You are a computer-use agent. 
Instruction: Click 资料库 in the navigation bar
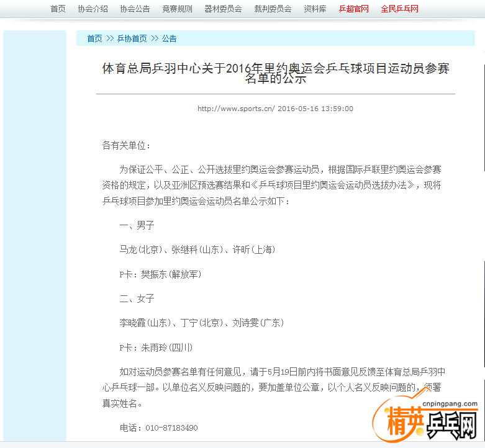tap(315, 9)
